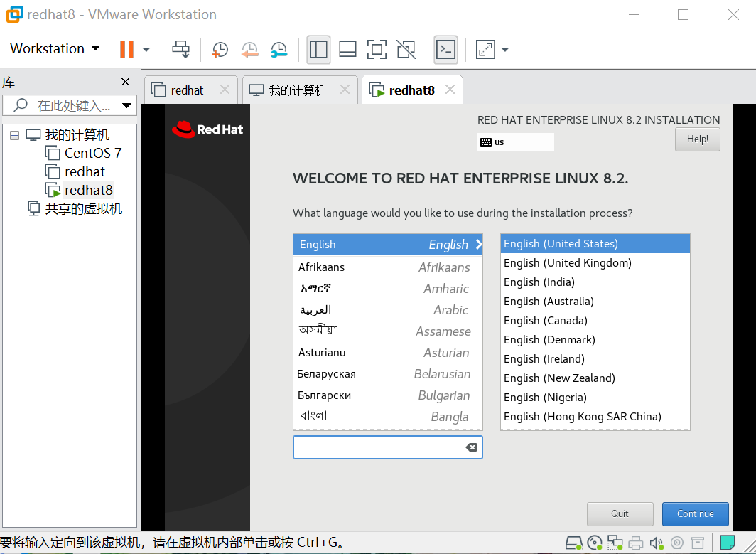The height and width of the screenshot is (554, 756).
Task: Choose English (Ireland) locale
Action: pyautogui.click(x=595, y=359)
